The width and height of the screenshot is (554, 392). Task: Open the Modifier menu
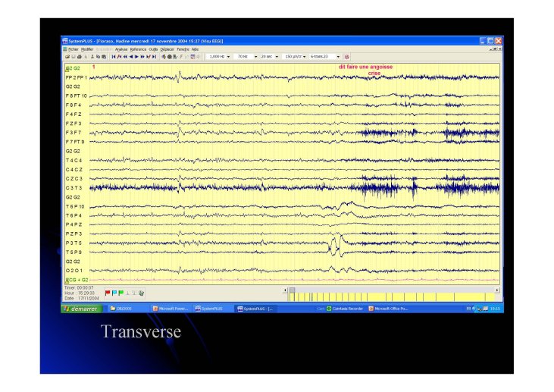(x=87, y=49)
